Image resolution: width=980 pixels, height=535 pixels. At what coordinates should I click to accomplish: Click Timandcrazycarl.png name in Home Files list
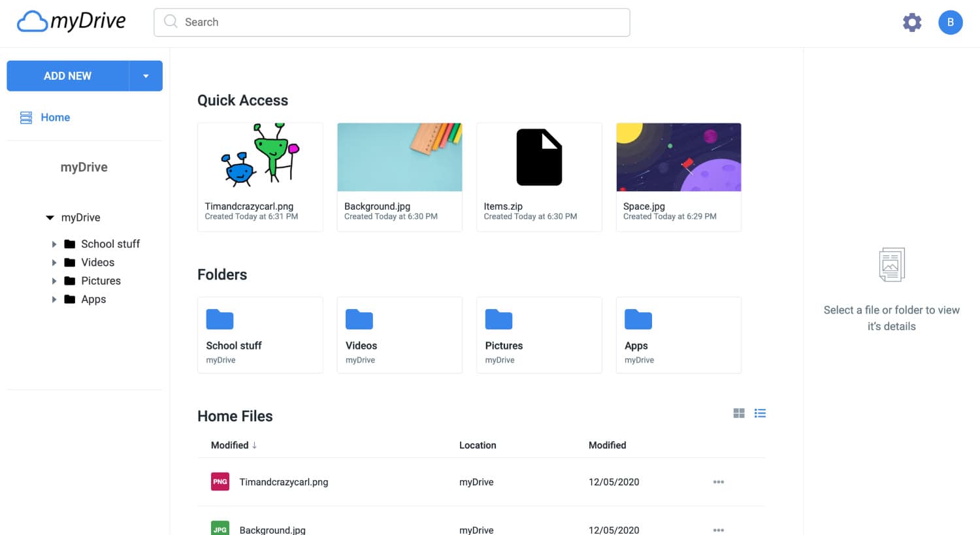point(284,482)
